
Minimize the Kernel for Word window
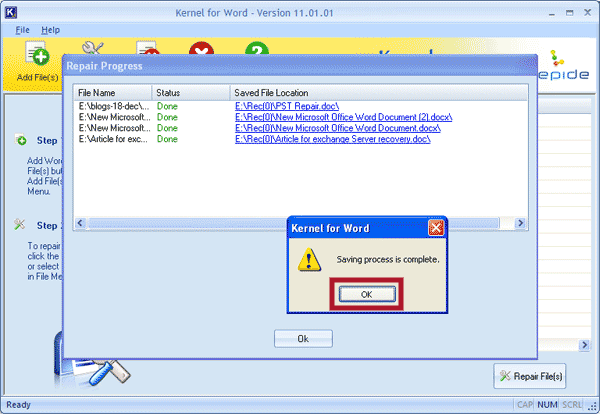[x=551, y=13]
